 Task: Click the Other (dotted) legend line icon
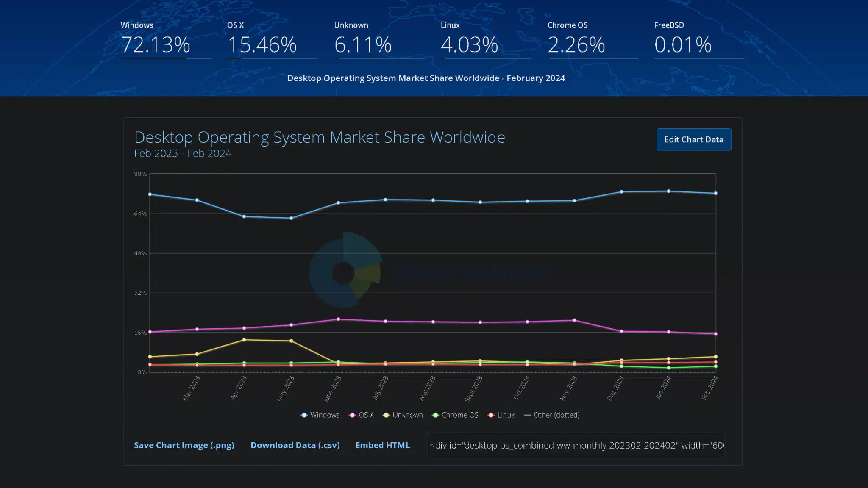(x=529, y=415)
